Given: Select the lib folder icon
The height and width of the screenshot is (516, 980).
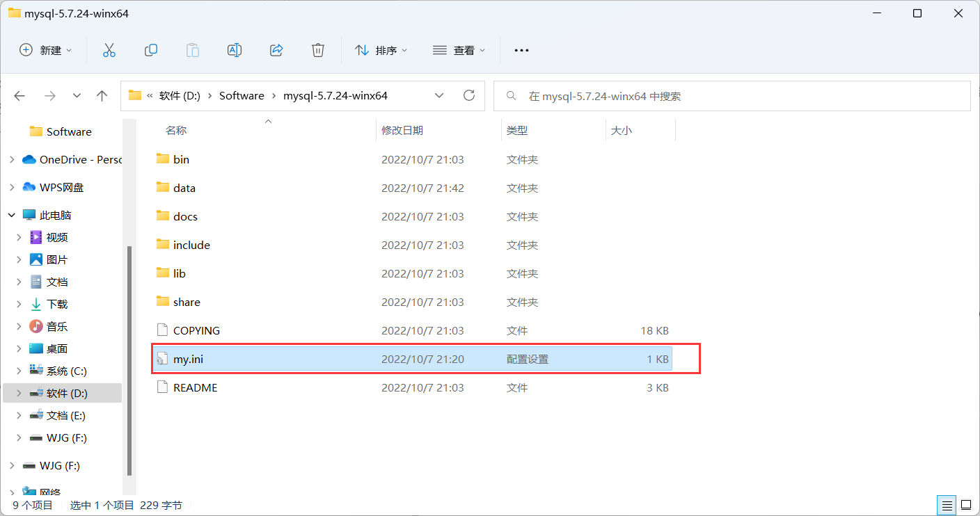Looking at the screenshot, I should point(163,273).
